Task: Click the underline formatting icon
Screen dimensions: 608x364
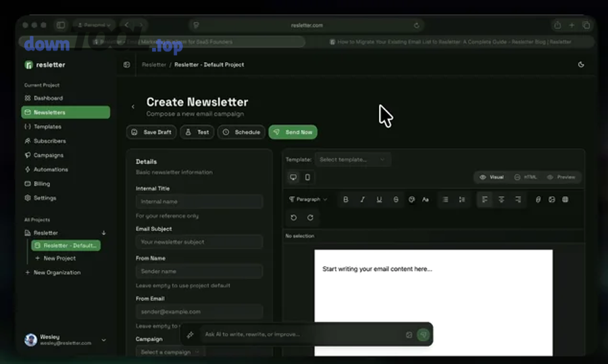Action: (379, 200)
